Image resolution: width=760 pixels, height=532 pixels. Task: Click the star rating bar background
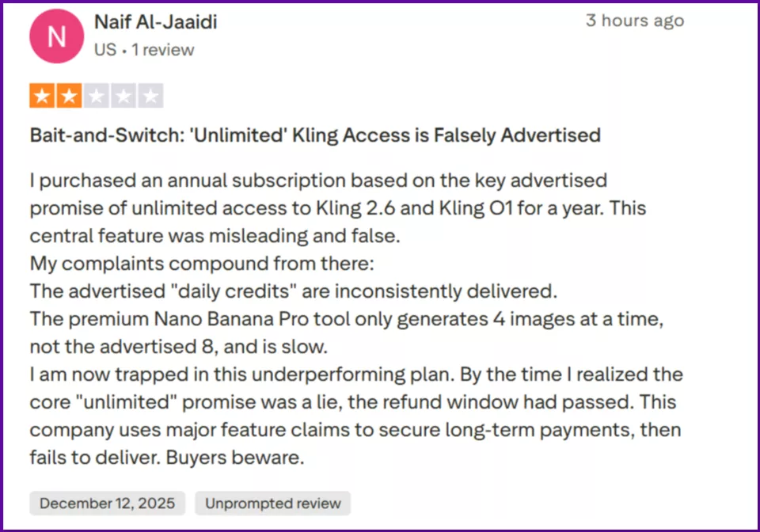pos(96,95)
